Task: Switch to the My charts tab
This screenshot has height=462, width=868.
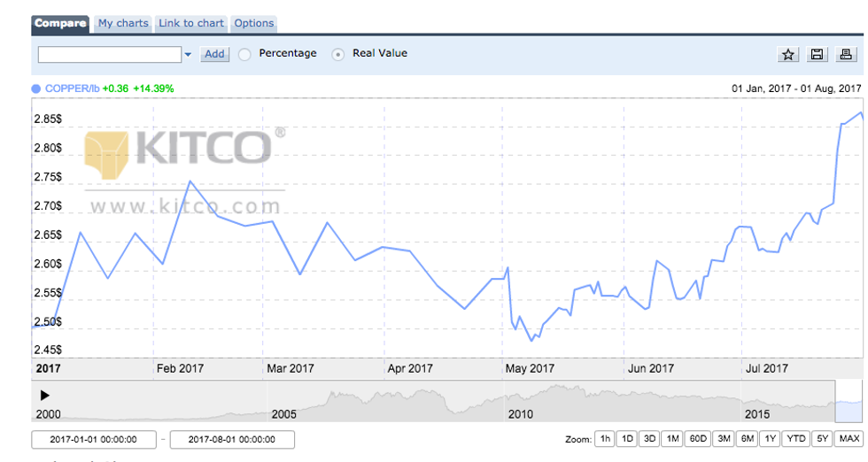Action: [123, 23]
